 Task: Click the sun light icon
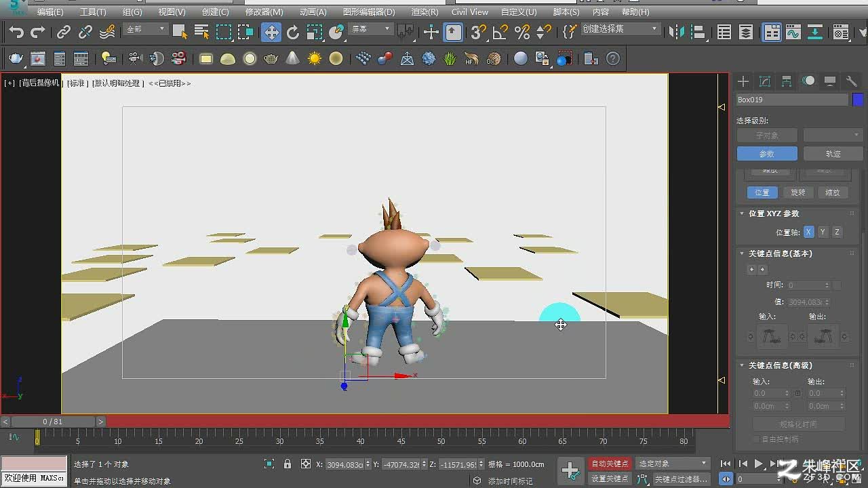pos(315,59)
